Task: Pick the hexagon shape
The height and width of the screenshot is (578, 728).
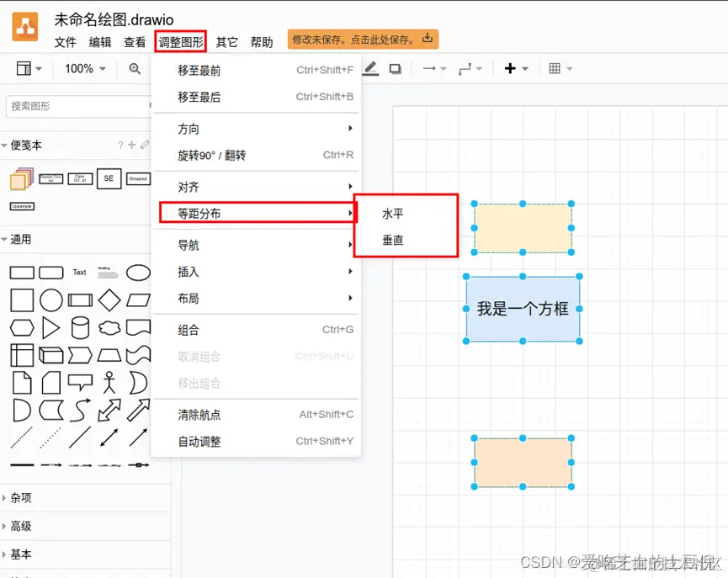Action: point(22,328)
